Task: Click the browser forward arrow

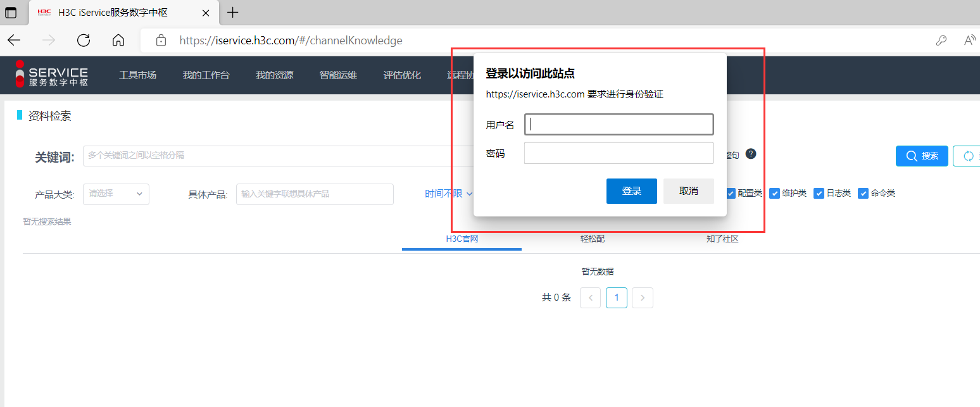Action: click(x=49, y=41)
